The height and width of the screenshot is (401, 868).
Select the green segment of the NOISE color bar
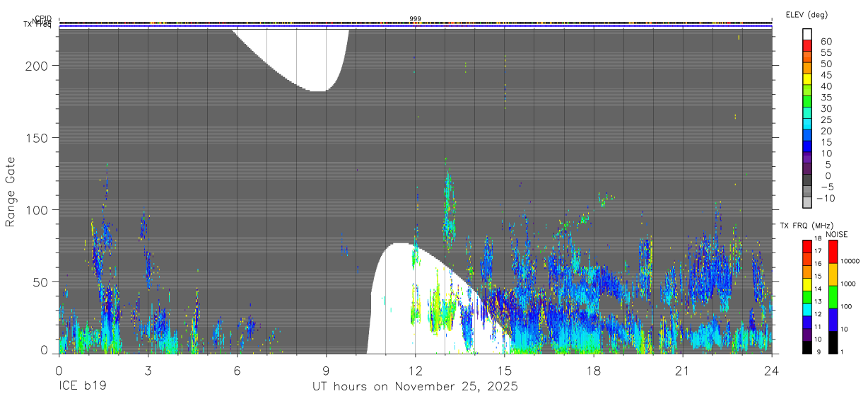coord(832,297)
